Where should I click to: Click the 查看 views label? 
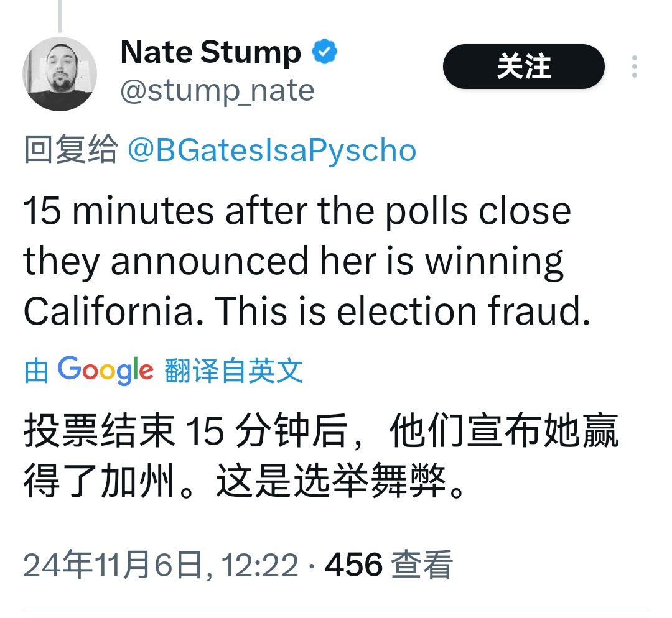[422, 565]
